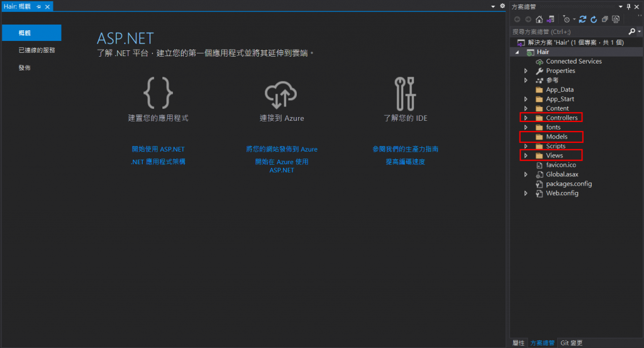Open the 開始使用 ASP.NET link
Image resolution: width=644 pixels, height=348 pixels.
click(x=158, y=149)
